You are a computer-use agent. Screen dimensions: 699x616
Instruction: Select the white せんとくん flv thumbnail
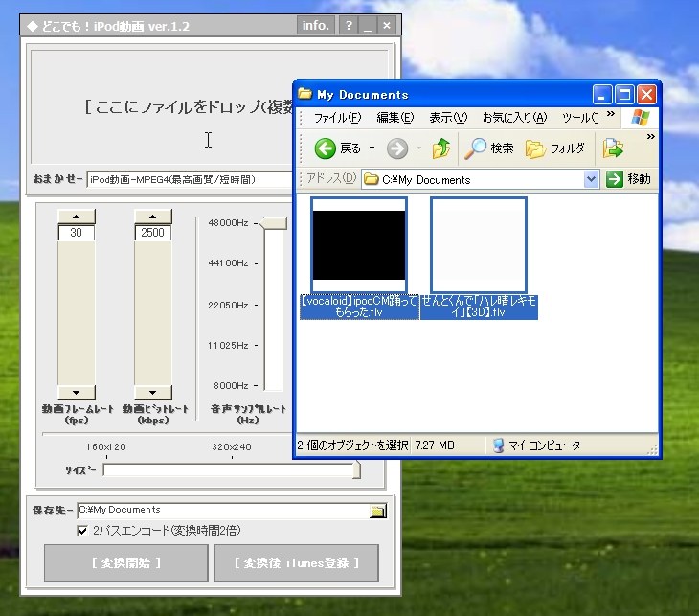(x=479, y=245)
